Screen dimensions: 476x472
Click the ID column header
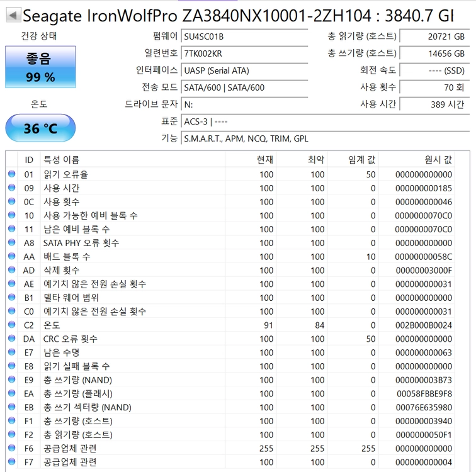click(29, 160)
